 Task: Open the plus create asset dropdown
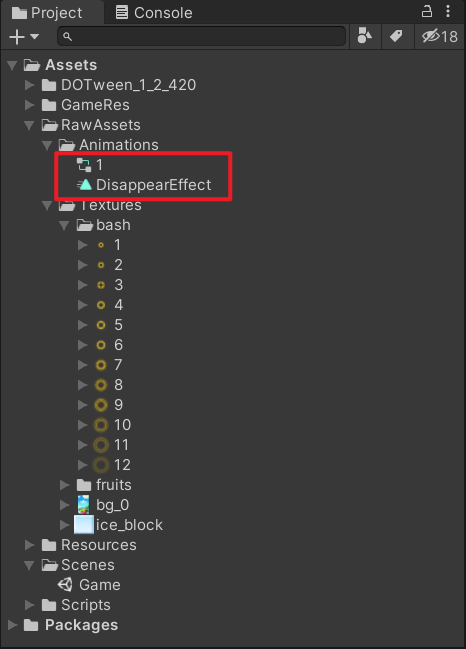coord(24,36)
